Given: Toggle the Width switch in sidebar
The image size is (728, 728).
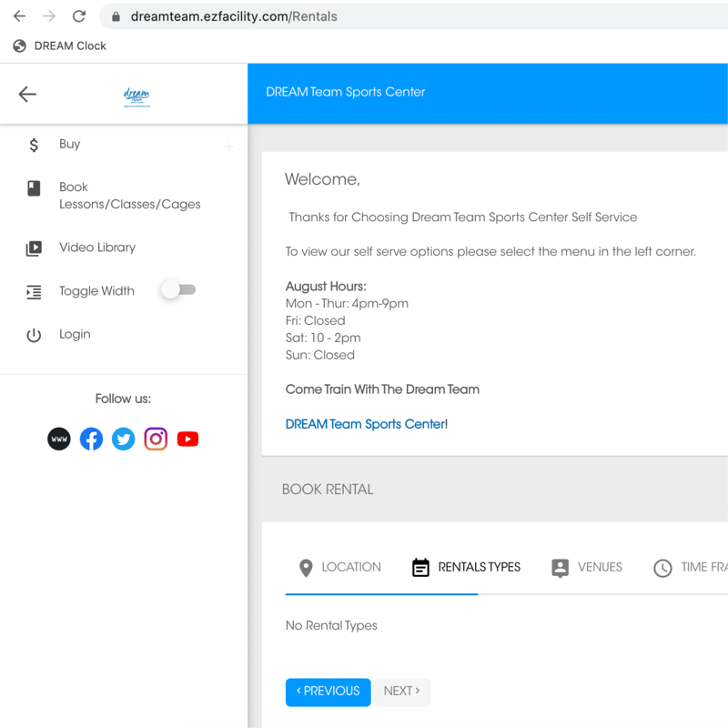Looking at the screenshot, I should pos(178,290).
